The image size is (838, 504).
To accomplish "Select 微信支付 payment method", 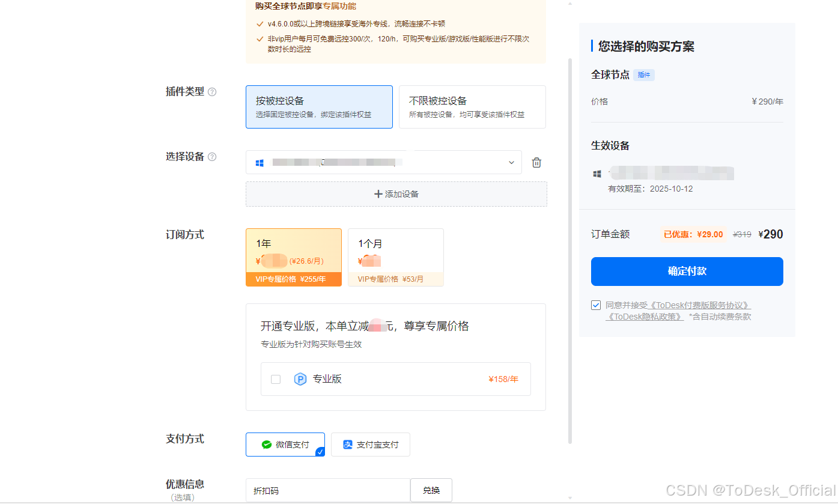I will tap(285, 445).
